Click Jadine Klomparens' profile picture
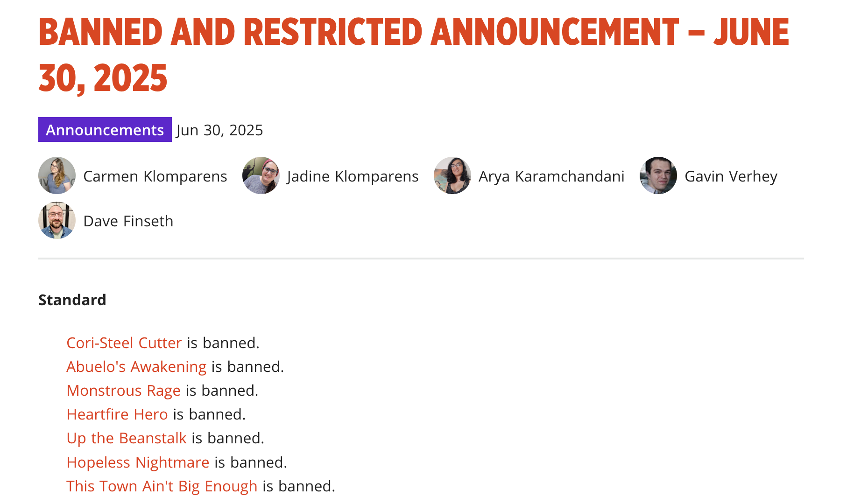 click(261, 175)
